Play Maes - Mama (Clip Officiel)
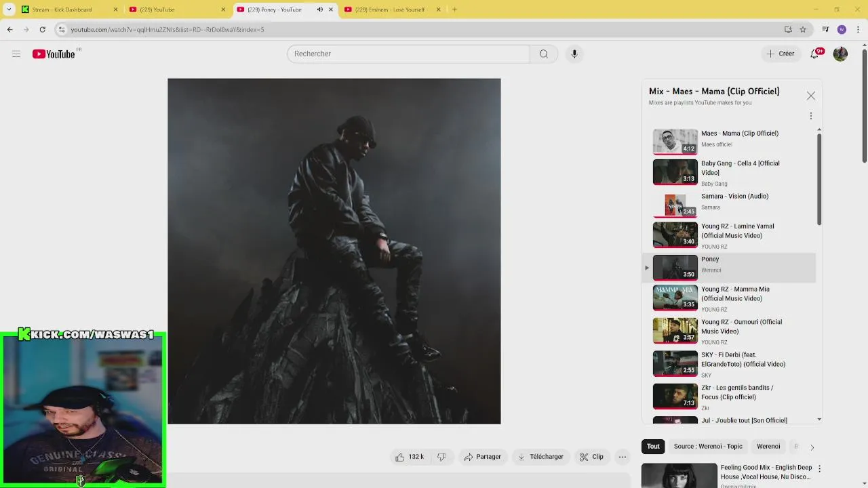The height and width of the screenshot is (488, 868). click(729, 142)
